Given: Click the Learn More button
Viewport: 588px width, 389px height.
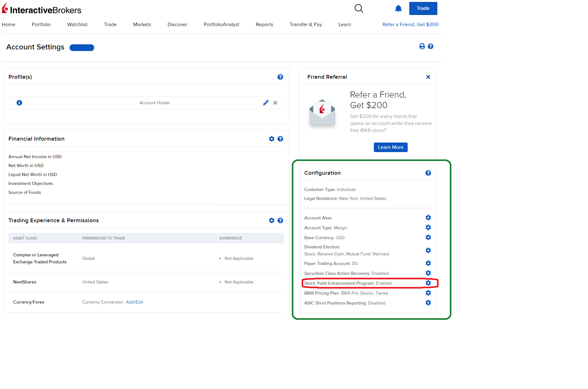Looking at the screenshot, I should [x=391, y=147].
